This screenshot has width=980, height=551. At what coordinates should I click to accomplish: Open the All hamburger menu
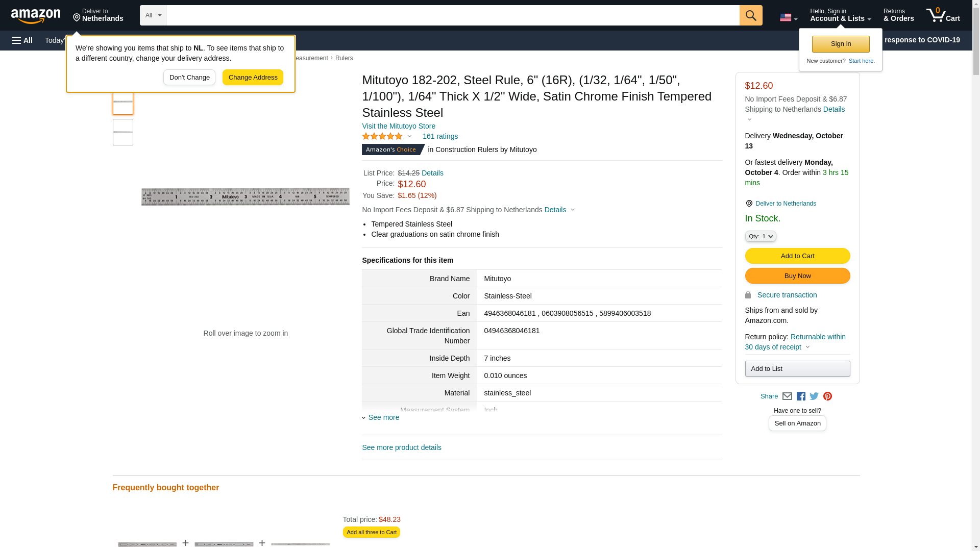22,40
